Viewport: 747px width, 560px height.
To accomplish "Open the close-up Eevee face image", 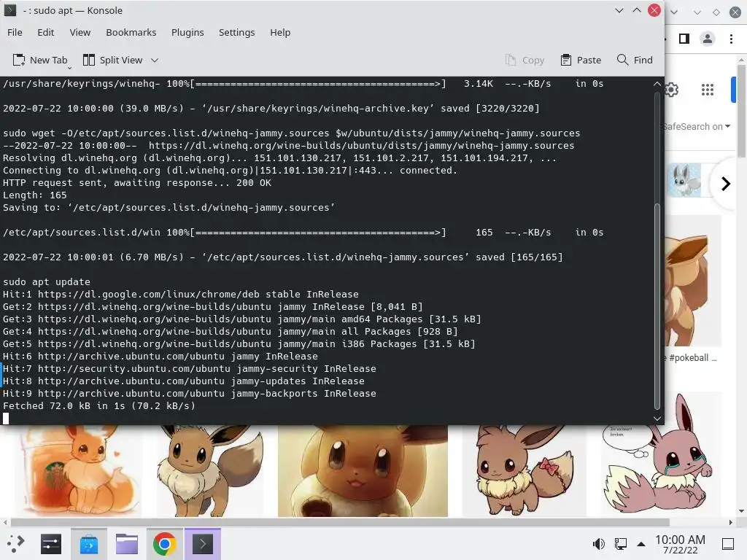I will point(363,471).
